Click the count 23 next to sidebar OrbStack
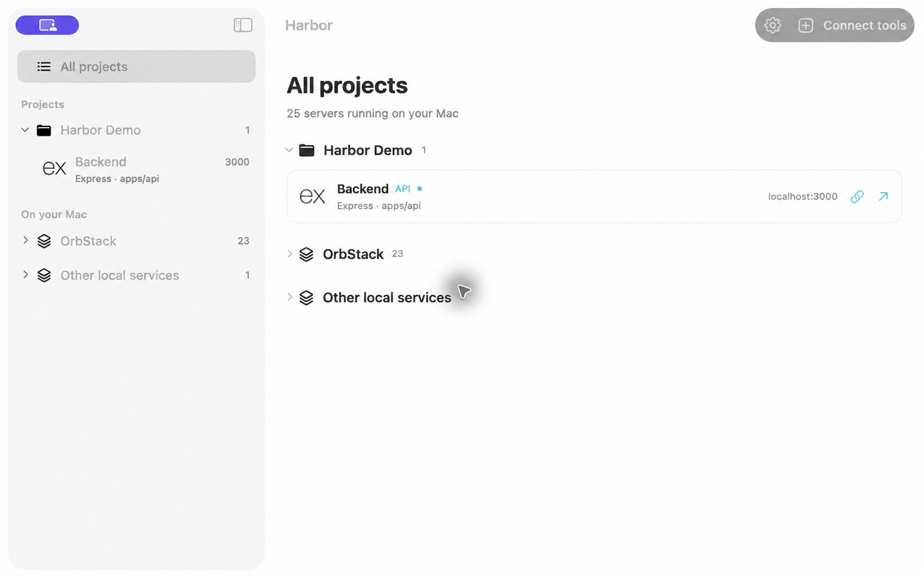 244,241
